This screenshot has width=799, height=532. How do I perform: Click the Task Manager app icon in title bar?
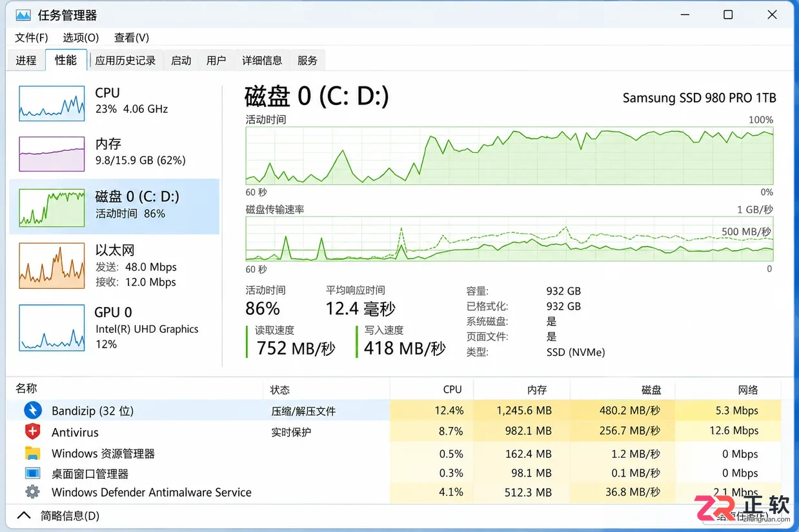pos(23,15)
